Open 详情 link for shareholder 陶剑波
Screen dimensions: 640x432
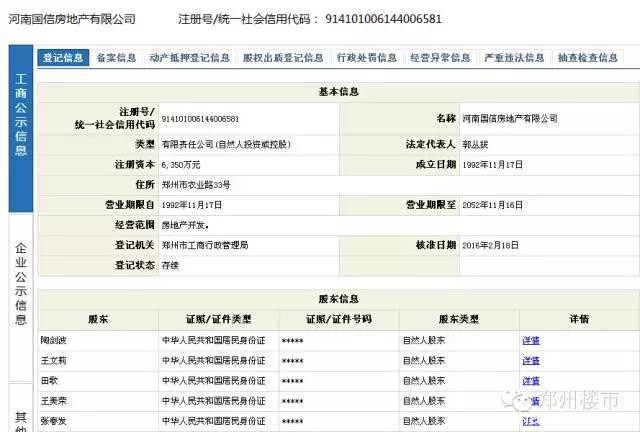531,340
